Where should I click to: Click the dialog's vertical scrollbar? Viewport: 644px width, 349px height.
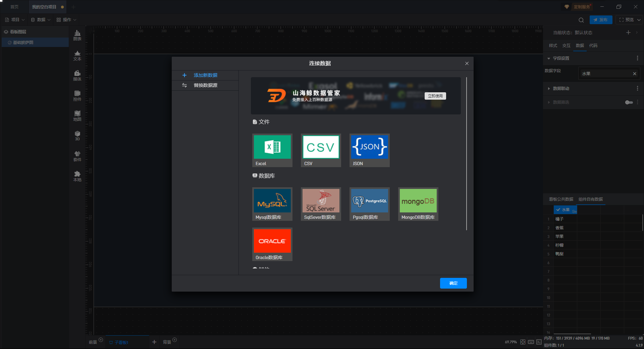(x=466, y=154)
